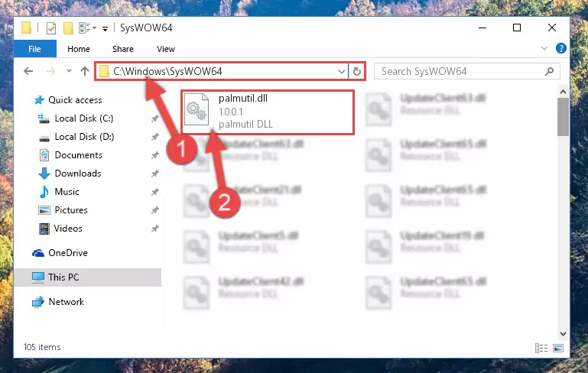Unpin Pictures via pin icon
This screenshot has height=373, width=588.
coord(155,211)
